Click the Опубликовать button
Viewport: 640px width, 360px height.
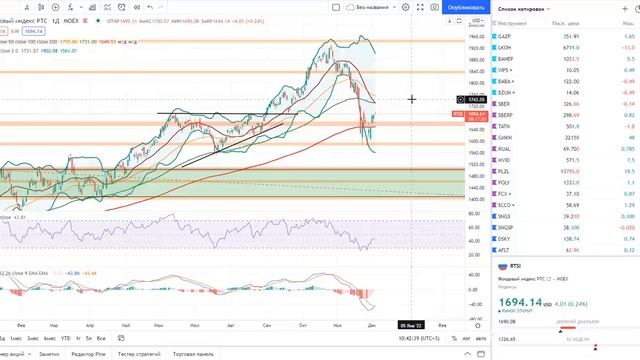[466, 7]
